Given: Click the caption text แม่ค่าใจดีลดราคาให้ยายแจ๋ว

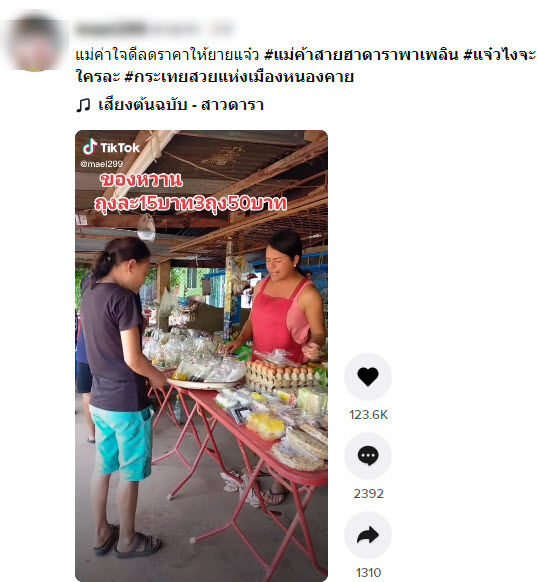Looking at the screenshot, I should coord(167,55).
